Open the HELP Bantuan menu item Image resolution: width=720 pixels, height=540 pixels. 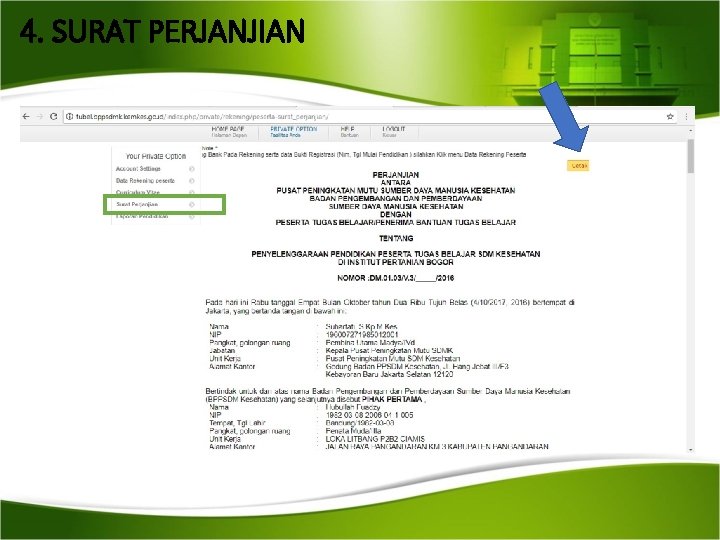tap(349, 132)
